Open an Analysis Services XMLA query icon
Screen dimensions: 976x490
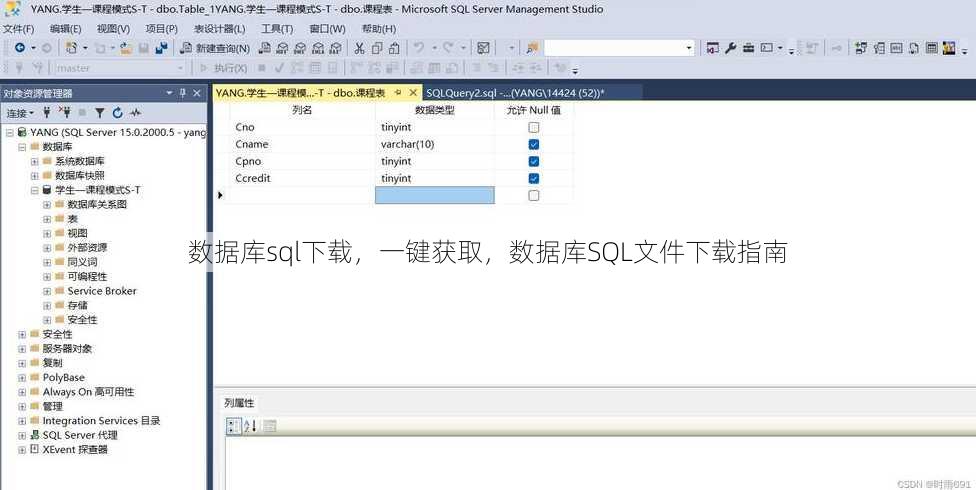(x=318, y=48)
